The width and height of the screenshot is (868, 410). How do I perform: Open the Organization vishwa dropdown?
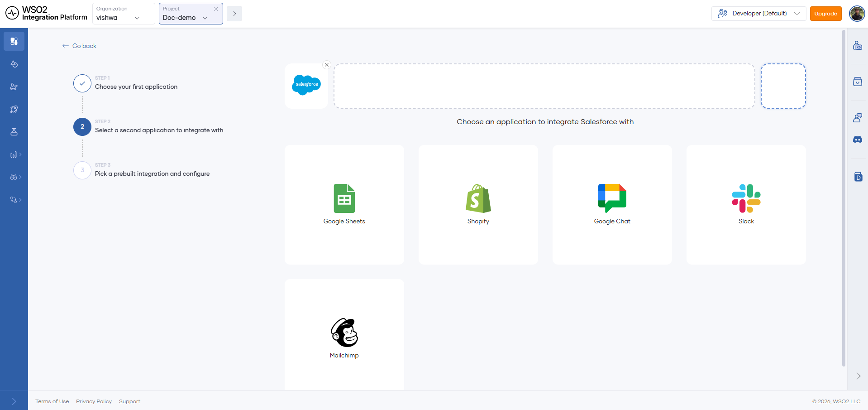(x=123, y=14)
